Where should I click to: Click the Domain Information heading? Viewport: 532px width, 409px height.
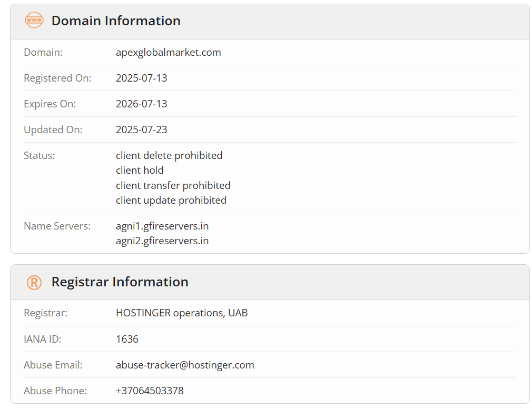(x=116, y=21)
